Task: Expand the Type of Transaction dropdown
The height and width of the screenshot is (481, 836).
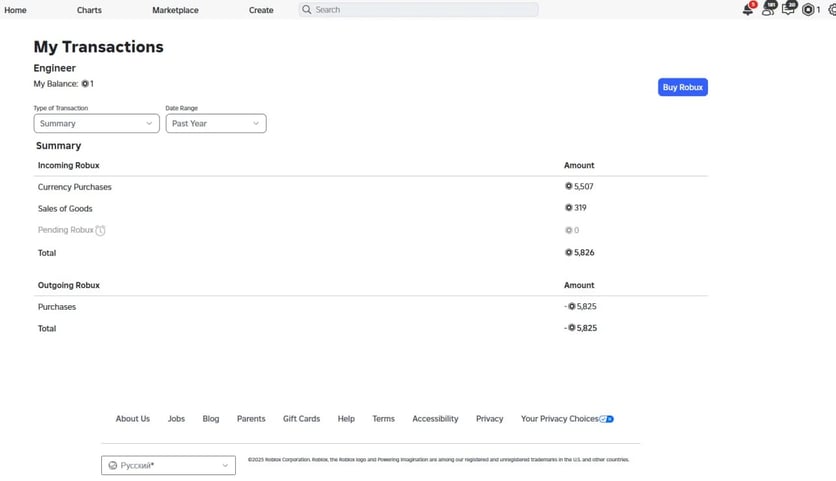Action: tap(96, 124)
